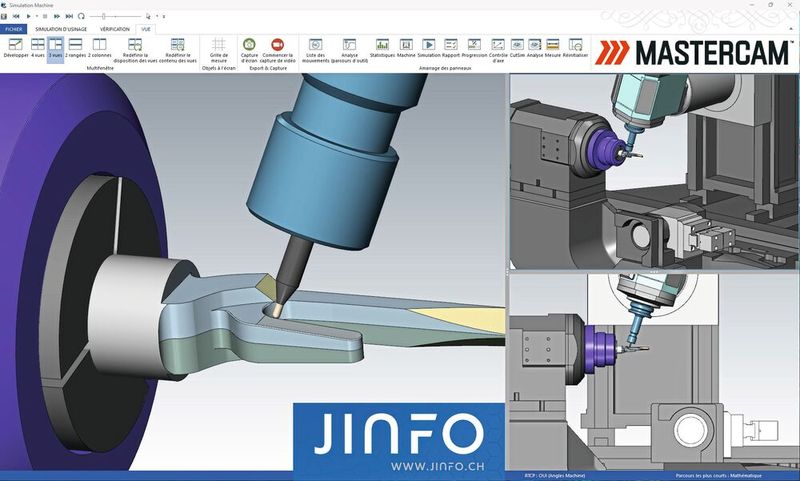Click Redéfinir la disposition des vues
Viewport: 800px width, 481px height.
coord(135,50)
